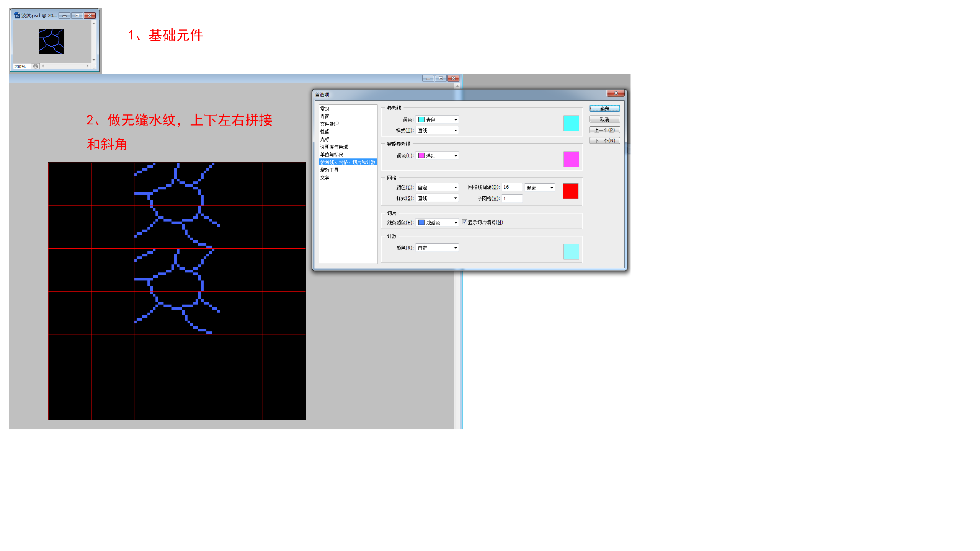Click the cyan 参考线 color swatch
The height and width of the screenshot is (551, 980).
(571, 124)
